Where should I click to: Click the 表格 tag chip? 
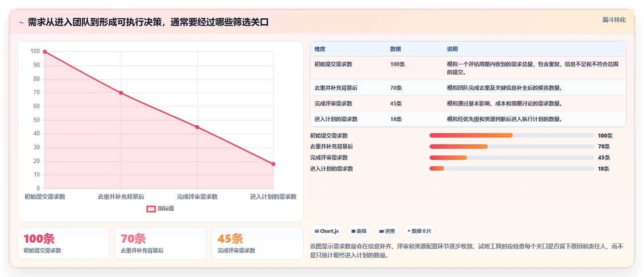coord(359,231)
